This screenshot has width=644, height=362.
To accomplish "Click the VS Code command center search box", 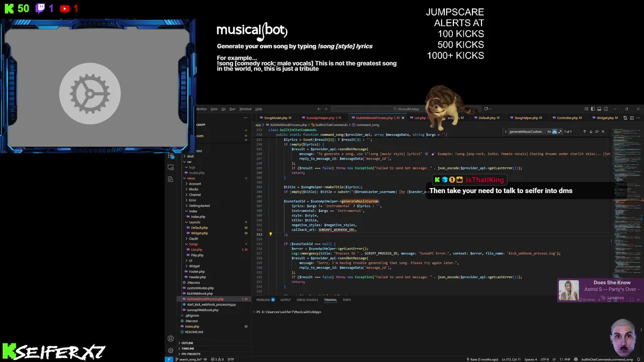I will click(405, 109).
